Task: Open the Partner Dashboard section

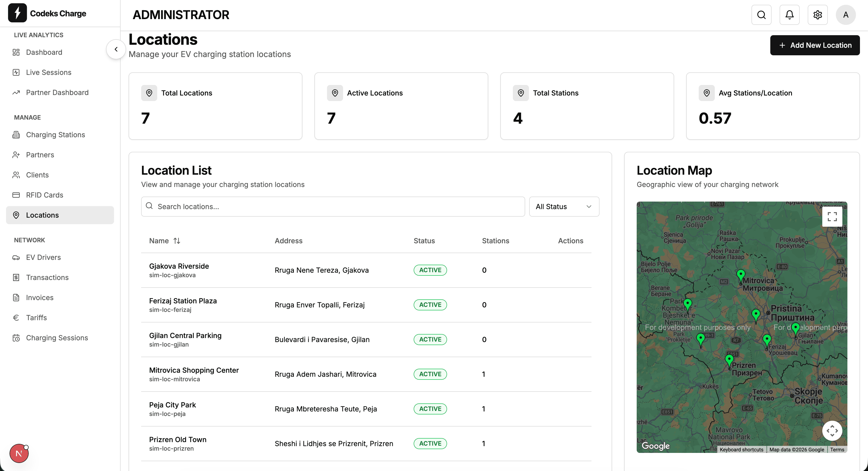Action: point(57,92)
